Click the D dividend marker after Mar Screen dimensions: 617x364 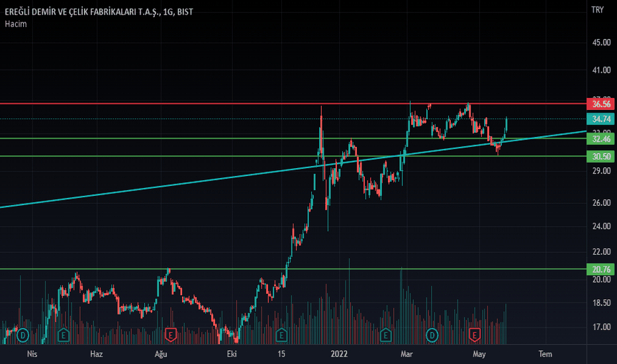[x=432, y=336]
